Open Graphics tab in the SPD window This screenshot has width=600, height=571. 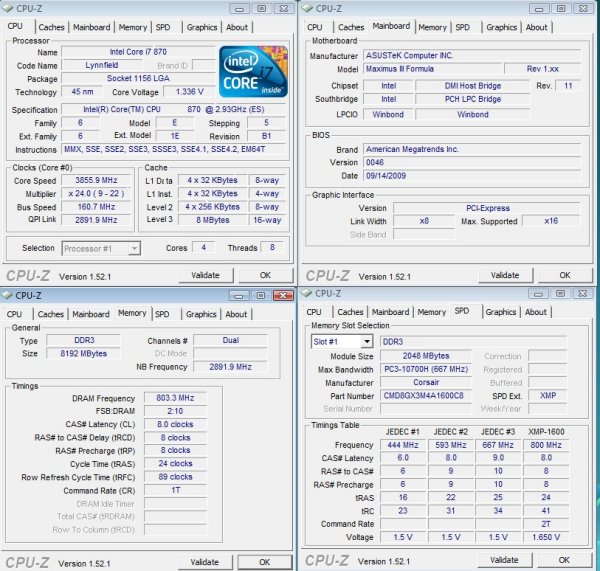click(501, 312)
